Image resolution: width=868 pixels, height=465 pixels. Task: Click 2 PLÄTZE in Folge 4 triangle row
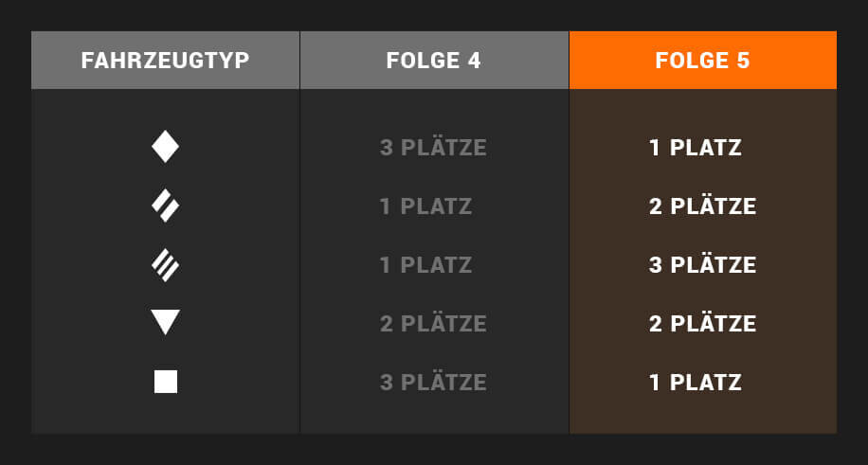tap(433, 324)
